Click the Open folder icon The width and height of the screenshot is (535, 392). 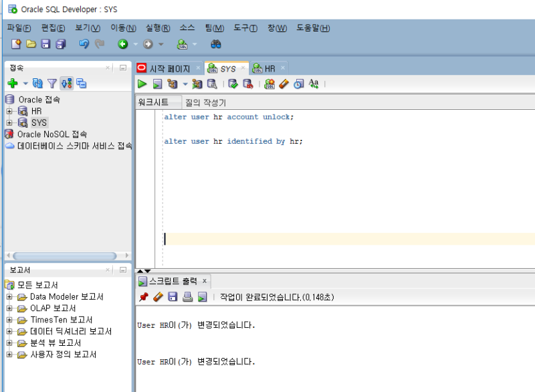[x=31, y=44]
